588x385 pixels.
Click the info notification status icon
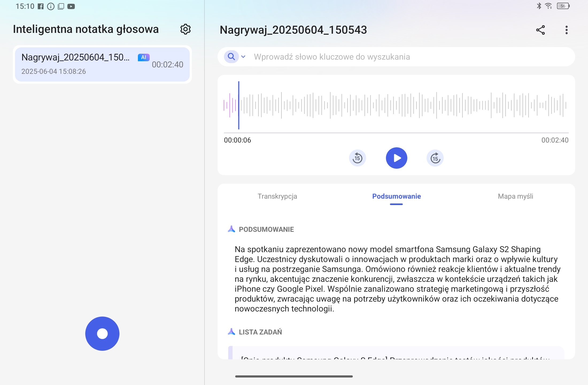click(51, 6)
